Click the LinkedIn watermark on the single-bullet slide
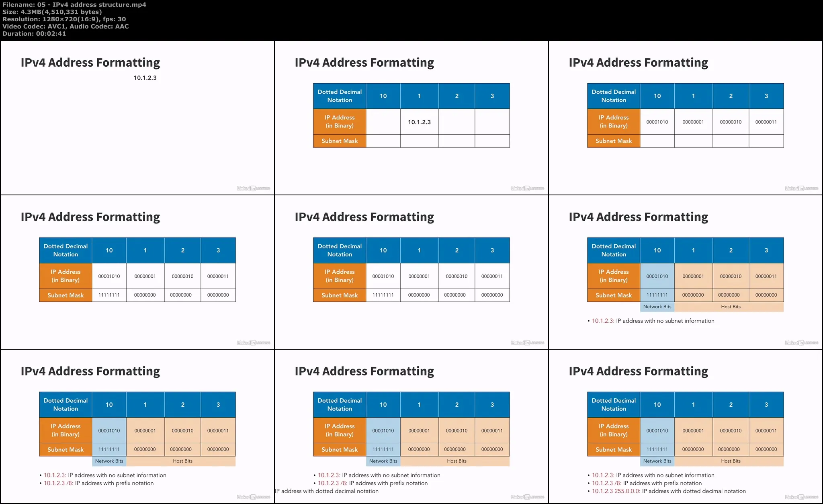This screenshot has width=823, height=504. point(801,343)
